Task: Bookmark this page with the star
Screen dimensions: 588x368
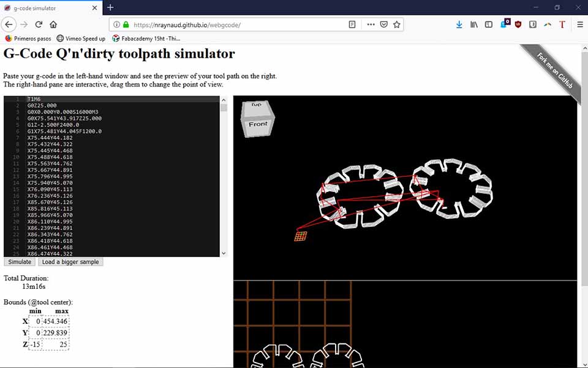Action: tap(396, 25)
